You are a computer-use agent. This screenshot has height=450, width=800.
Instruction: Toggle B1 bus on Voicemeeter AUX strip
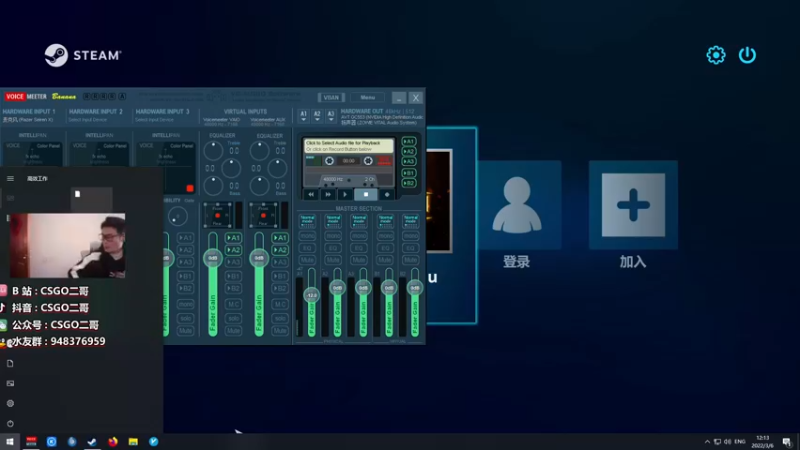280,276
